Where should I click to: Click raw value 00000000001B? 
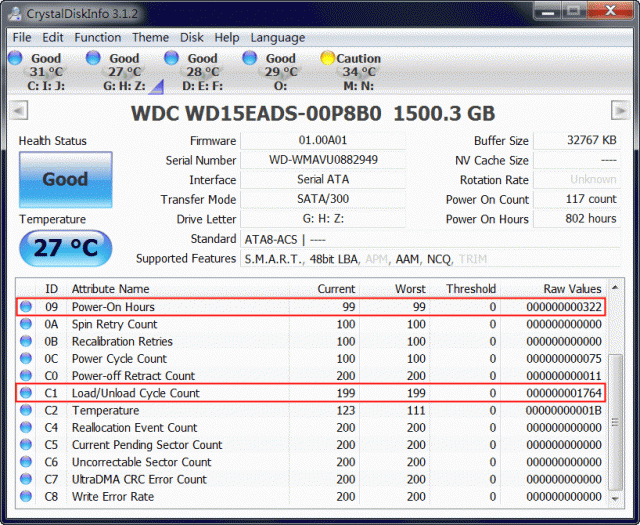(564, 410)
